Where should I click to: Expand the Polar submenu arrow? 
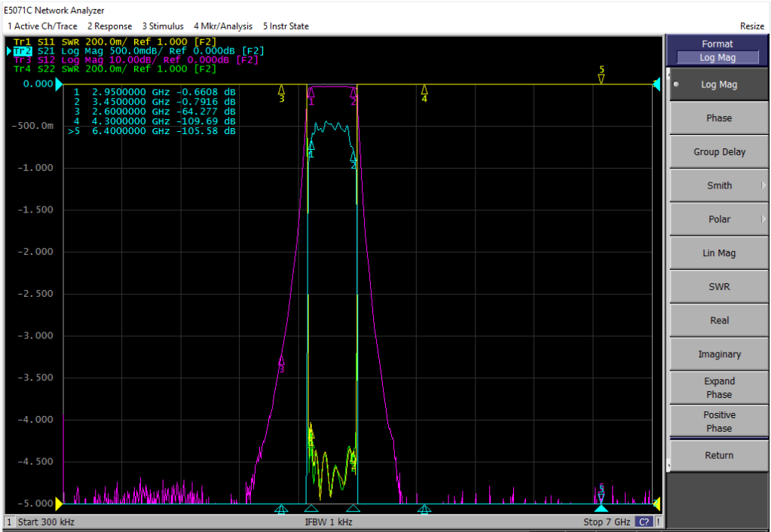(x=763, y=219)
